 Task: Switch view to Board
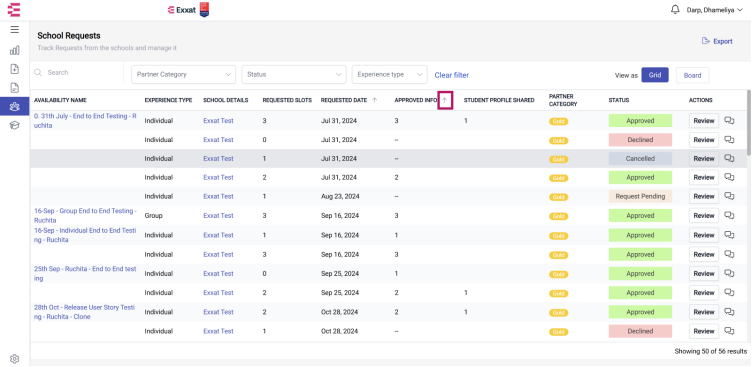692,75
